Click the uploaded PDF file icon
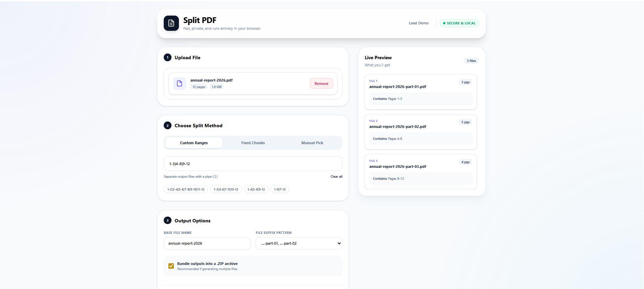The height and width of the screenshot is (289, 644). (x=179, y=84)
